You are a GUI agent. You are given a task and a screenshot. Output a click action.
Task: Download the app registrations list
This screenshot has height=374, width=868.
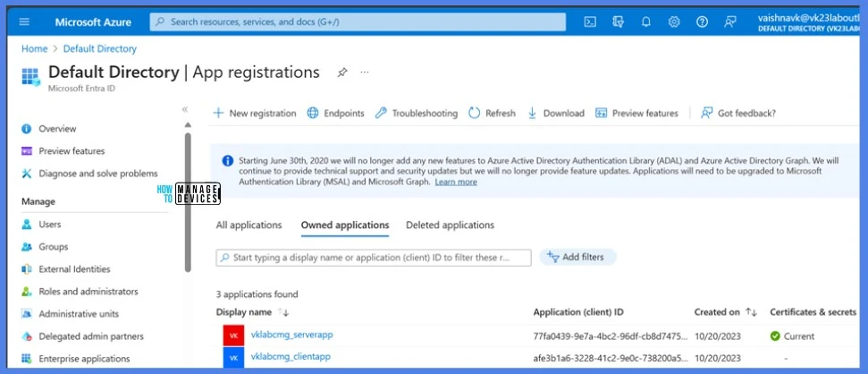coord(556,113)
